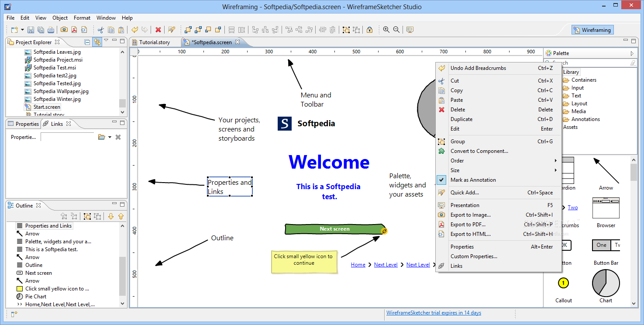Click the Zoom In magnifier icon
The image size is (644, 325).
tap(386, 30)
